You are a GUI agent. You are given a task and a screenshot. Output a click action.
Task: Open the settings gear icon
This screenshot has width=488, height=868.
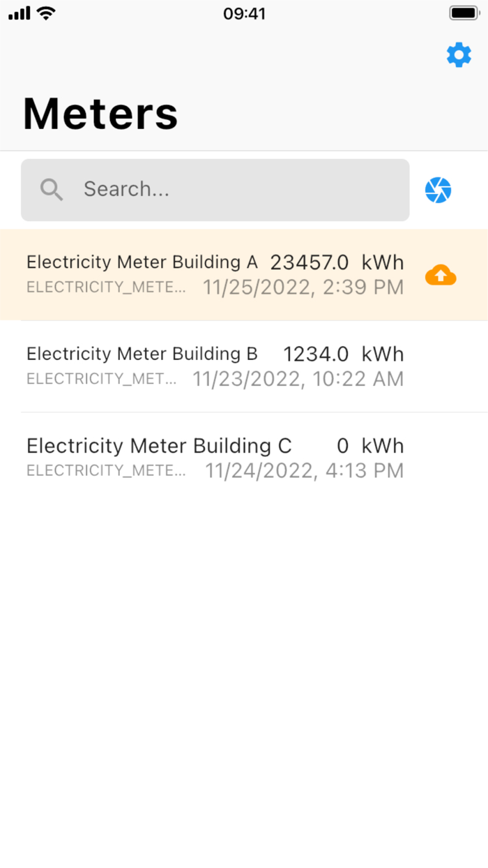click(458, 55)
